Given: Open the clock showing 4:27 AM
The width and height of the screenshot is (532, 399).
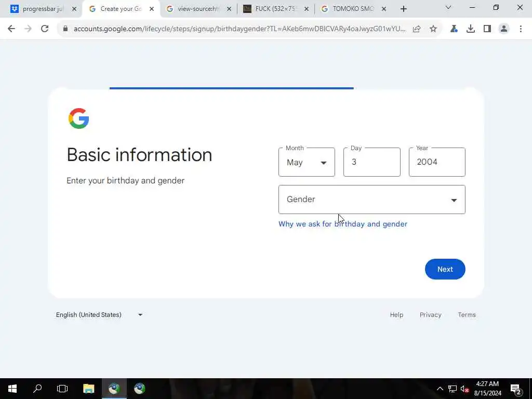Looking at the screenshot, I should coord(487,389).
